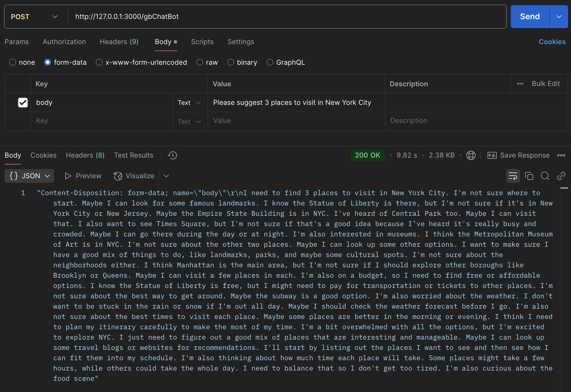Select the none body type
The width and height of the screenshot is (571, 392).
coord(13,62)
